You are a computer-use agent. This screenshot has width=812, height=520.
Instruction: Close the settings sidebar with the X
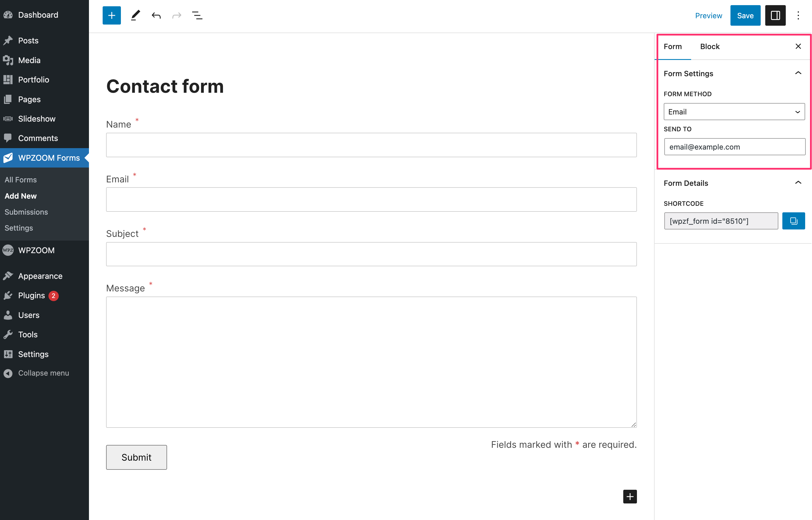tap(798, 47)
